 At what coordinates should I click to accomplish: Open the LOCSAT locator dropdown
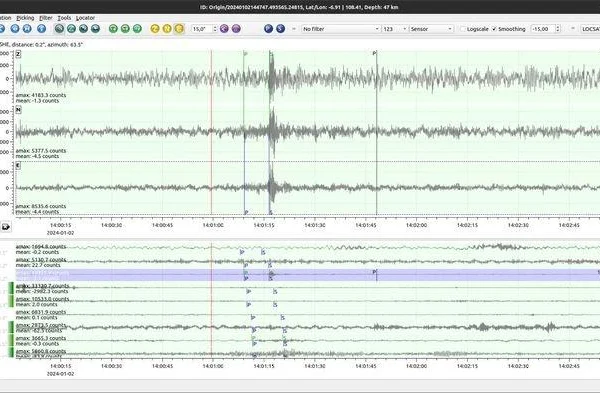[x=590, y=29]
